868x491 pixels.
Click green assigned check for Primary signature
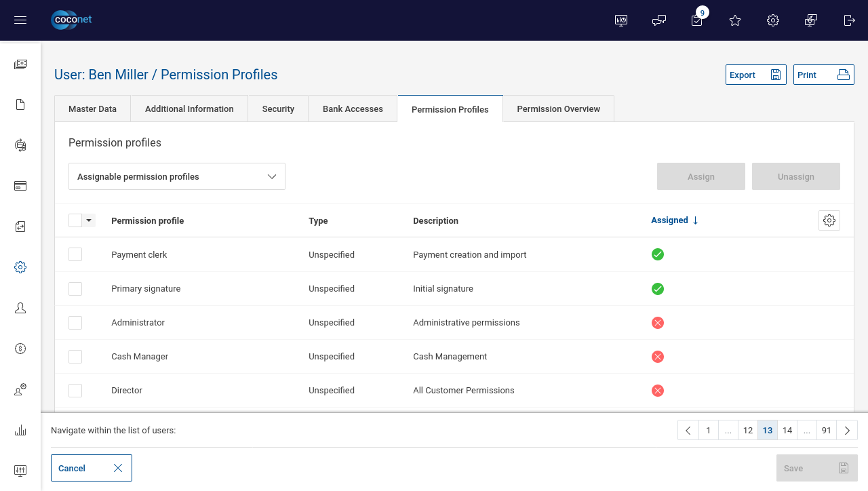[657, 289]
